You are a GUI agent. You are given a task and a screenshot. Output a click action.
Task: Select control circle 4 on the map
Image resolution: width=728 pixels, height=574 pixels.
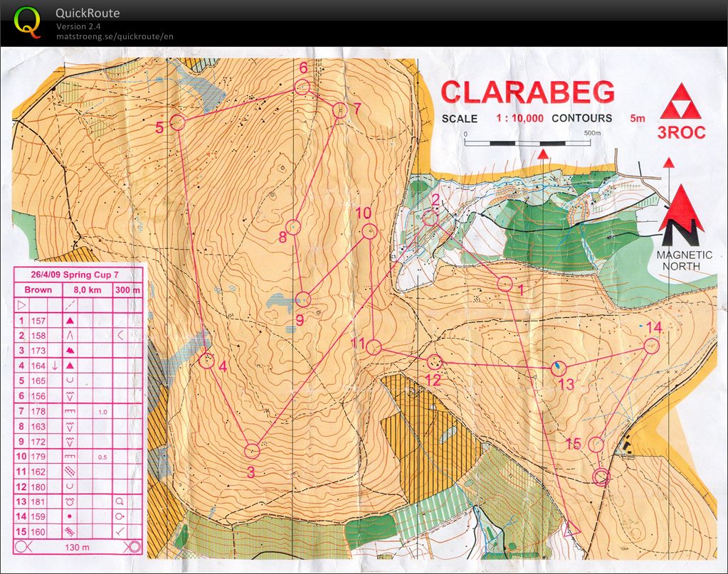pos(206,361)
